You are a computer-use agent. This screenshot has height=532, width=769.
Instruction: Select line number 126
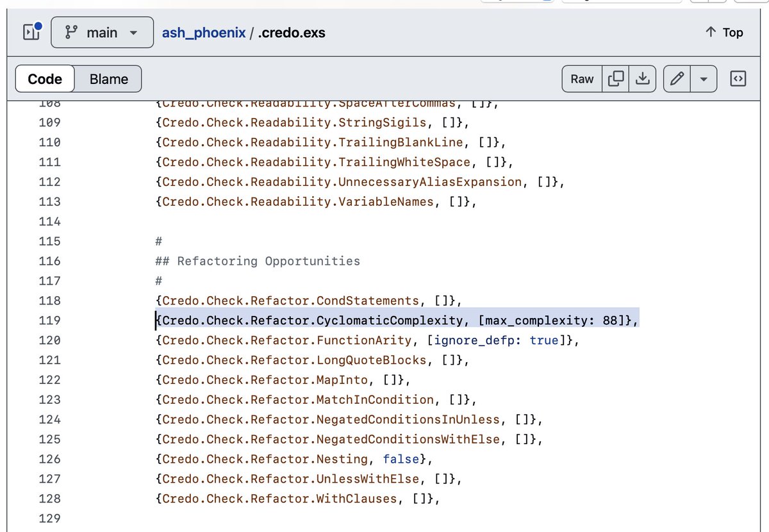click(50, 458)
